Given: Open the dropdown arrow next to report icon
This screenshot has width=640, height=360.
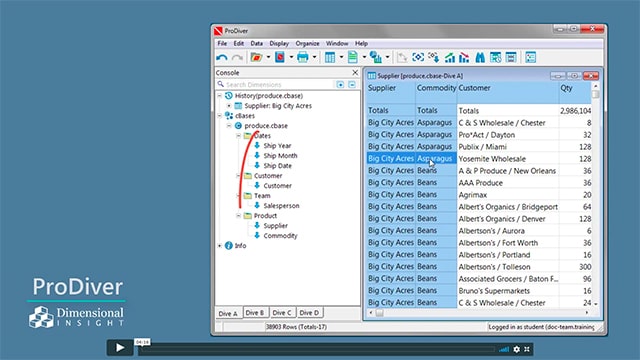Looking at the screenshot, I should point(364,58).
